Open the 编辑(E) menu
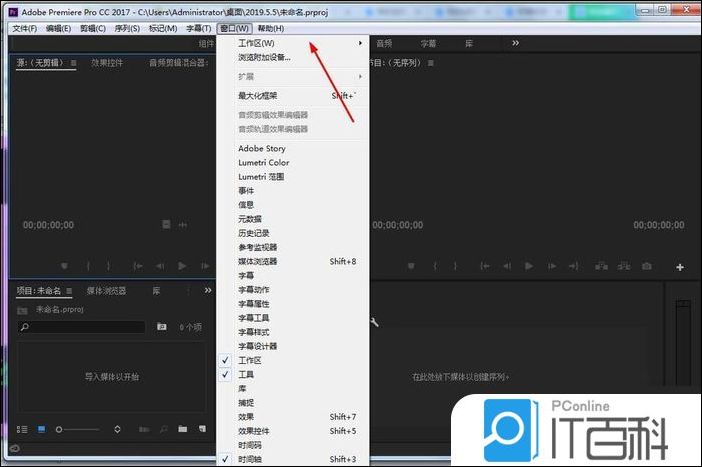Viewport: 702px width, 467px height. coord(58,29)
